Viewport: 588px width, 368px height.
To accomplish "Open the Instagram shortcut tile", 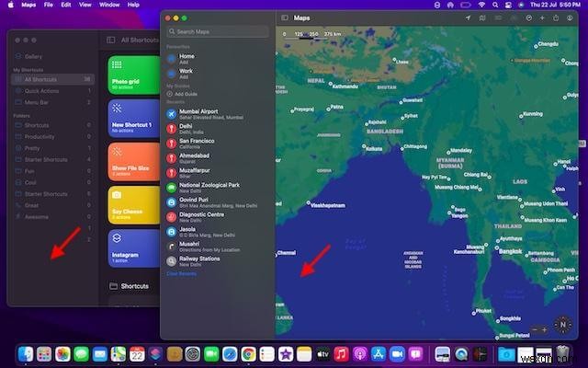I will [x=134, y=248].
